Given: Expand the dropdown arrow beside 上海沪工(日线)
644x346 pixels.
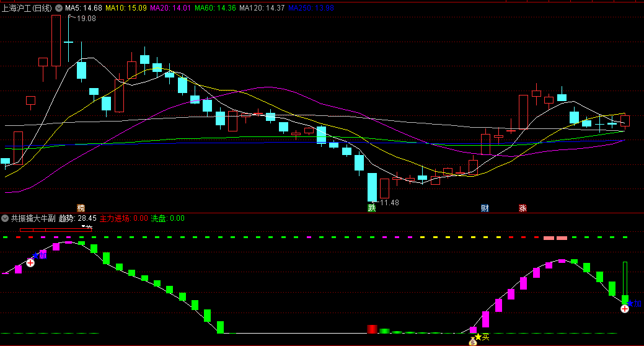Looking at the screenshot, I should tap(59, 8).
